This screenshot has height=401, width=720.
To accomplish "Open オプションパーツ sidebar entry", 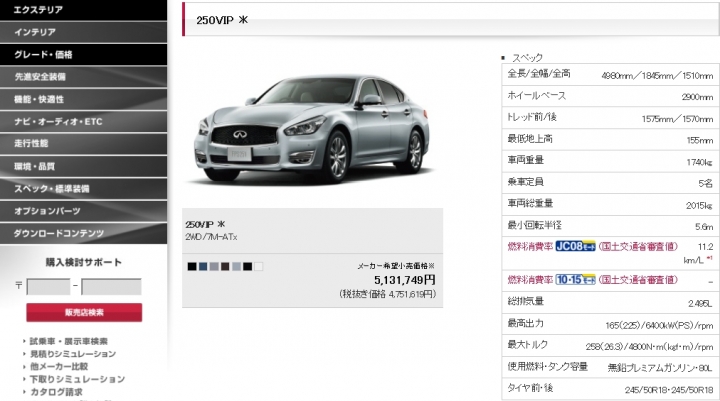I will pos(84,211).
